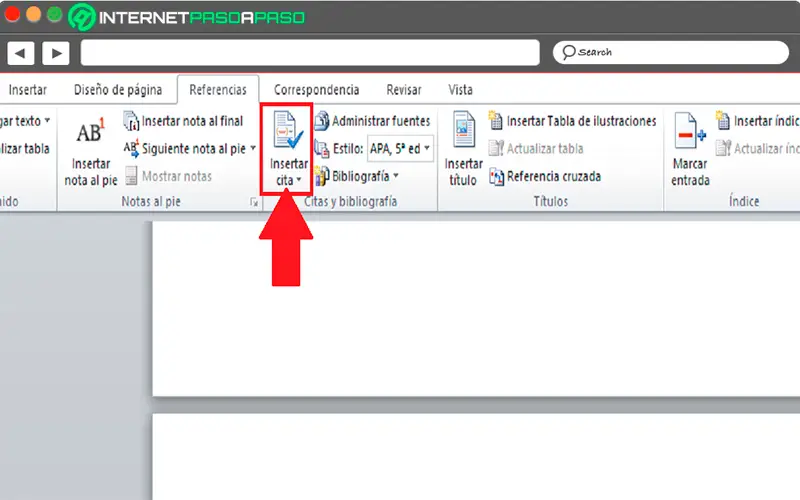The image size is (800, 500).
Task: Click the Mostrar notas icon
Action: (x=131, y=176)
